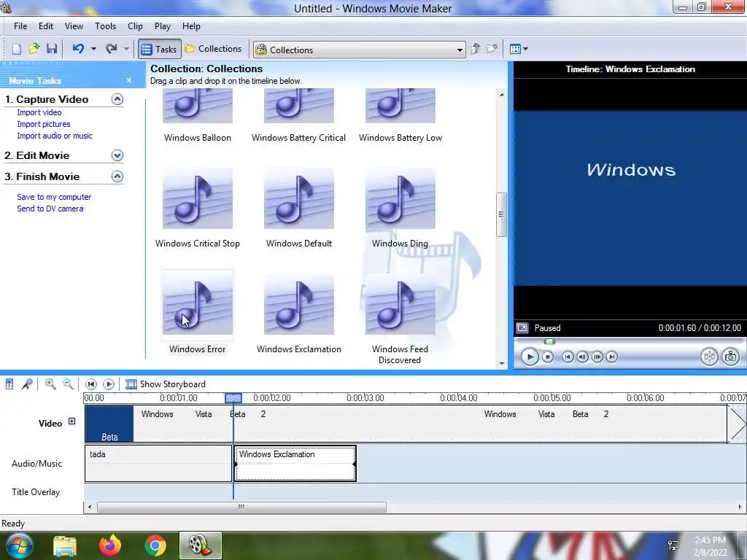The height and width of the screenshot is (560, 747).
Task: Redo the last action
Action: [x=112, y=49]
